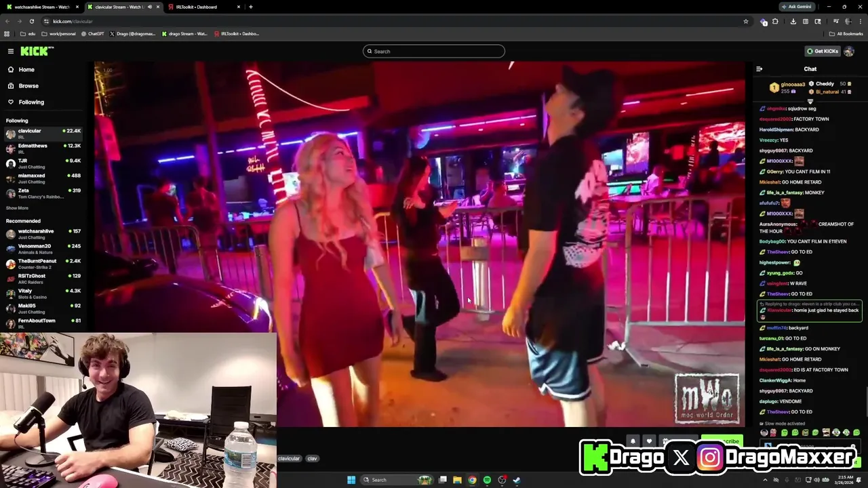This screenshot has height=488, width=868.
Task: Open Steam from taskbar
Action: coord(517,480)
